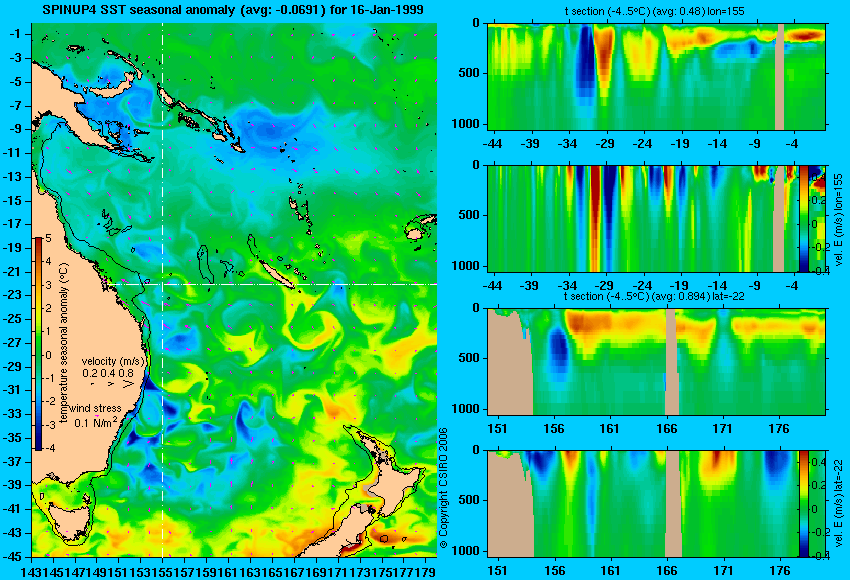The height and width of the screenshot is (580, 850).
Task: Click the lon=155 temperature section plot
Action: coord(656,76)
